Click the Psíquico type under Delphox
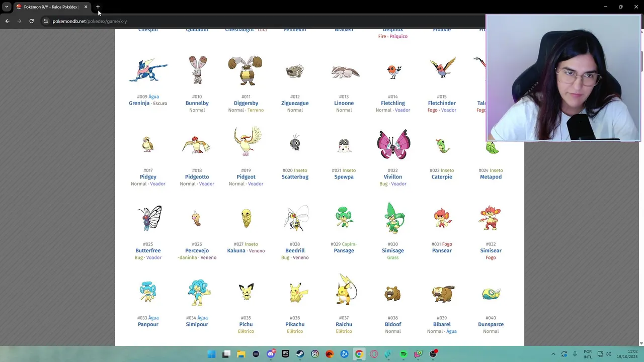 coord(398,37)
